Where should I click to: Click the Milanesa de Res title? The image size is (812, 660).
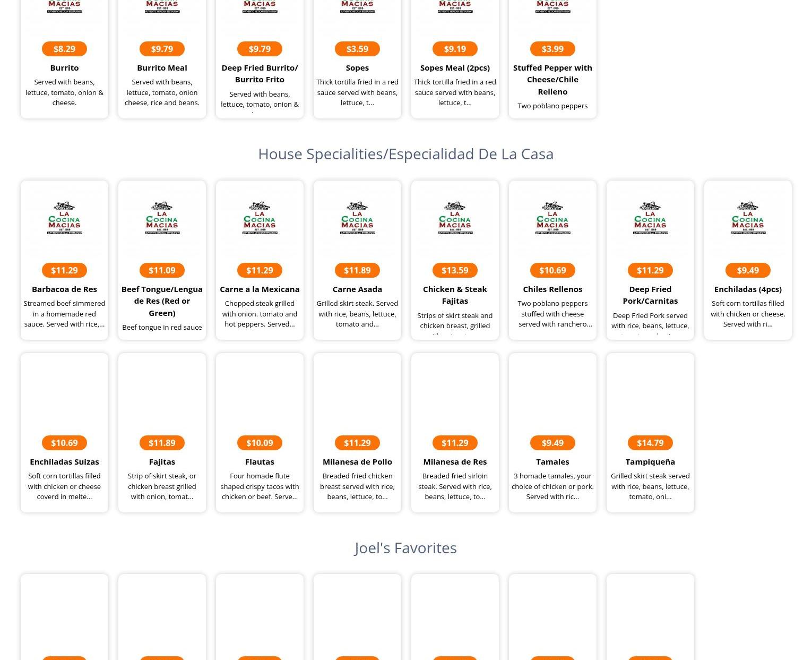click(x=455, y=462)
